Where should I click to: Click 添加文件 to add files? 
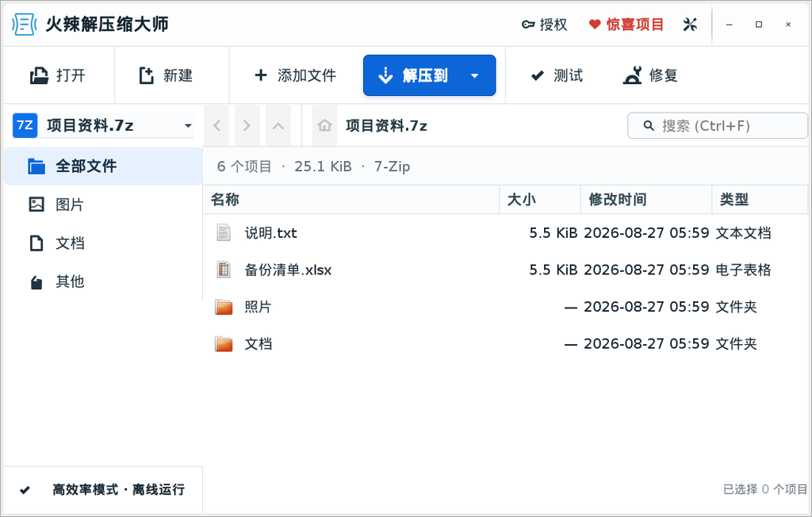click(296, 75)
